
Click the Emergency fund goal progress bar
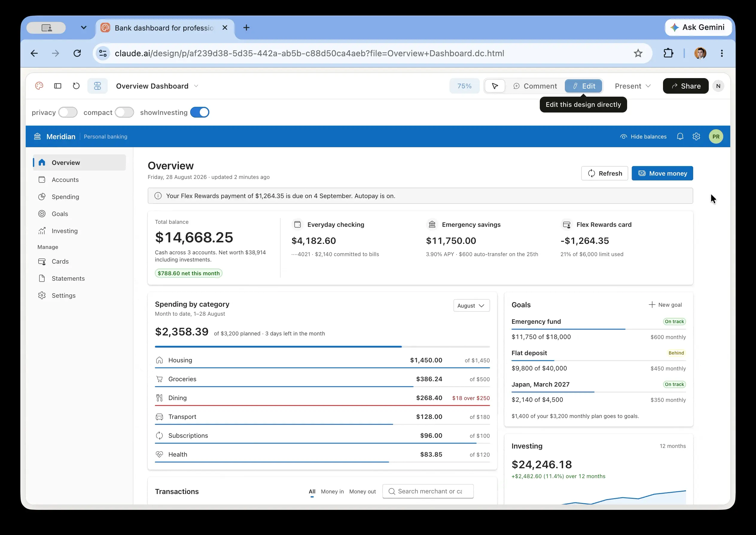pos(599,329)
